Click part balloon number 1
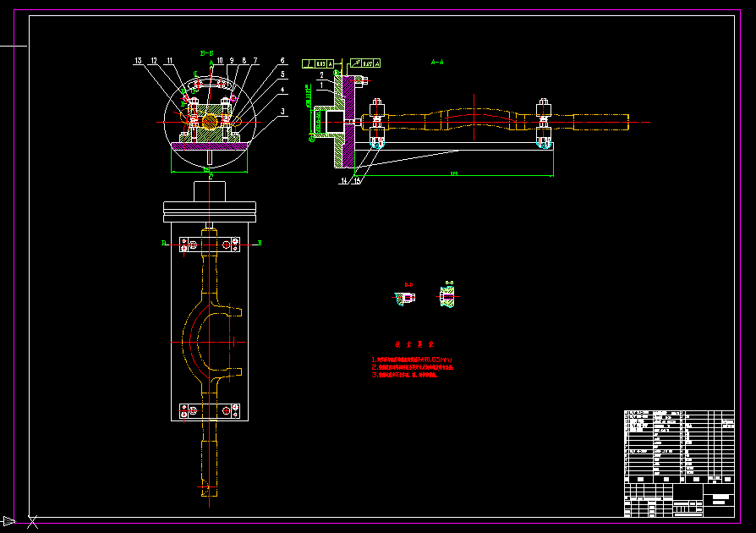 click(322, 85)
